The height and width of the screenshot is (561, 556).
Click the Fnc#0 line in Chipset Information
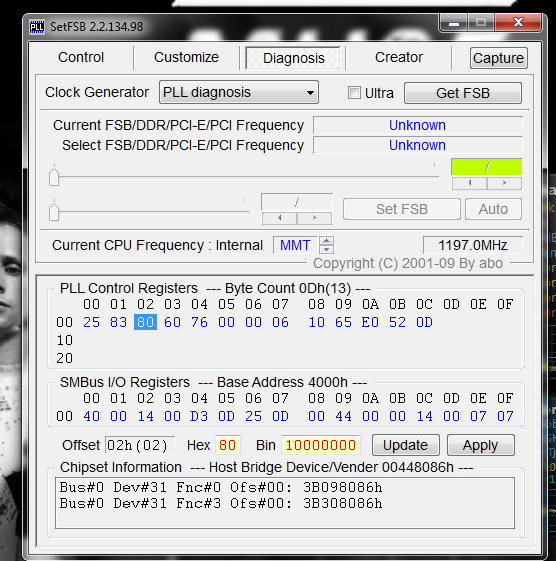point(221,487)
